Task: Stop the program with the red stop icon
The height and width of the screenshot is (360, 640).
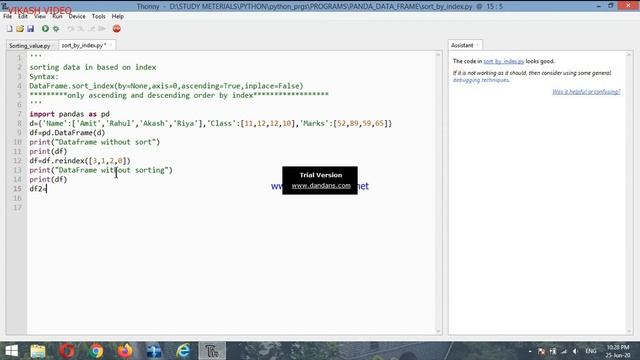Action: (117, 29)
